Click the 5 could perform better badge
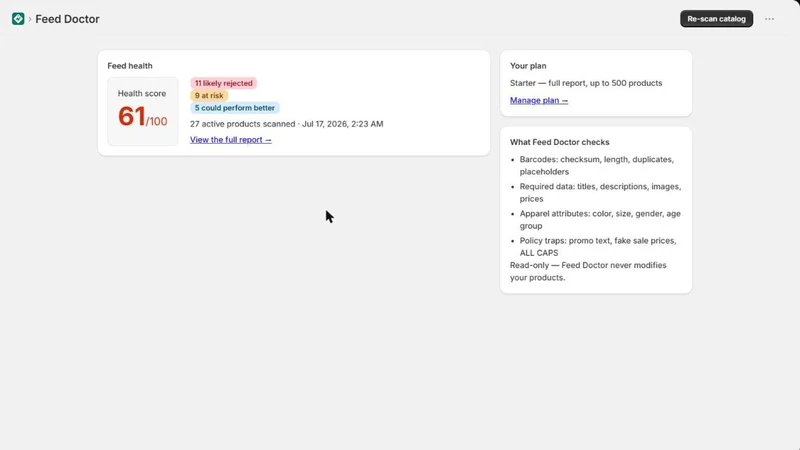800x450 pixels. click(x=235, y=108)
